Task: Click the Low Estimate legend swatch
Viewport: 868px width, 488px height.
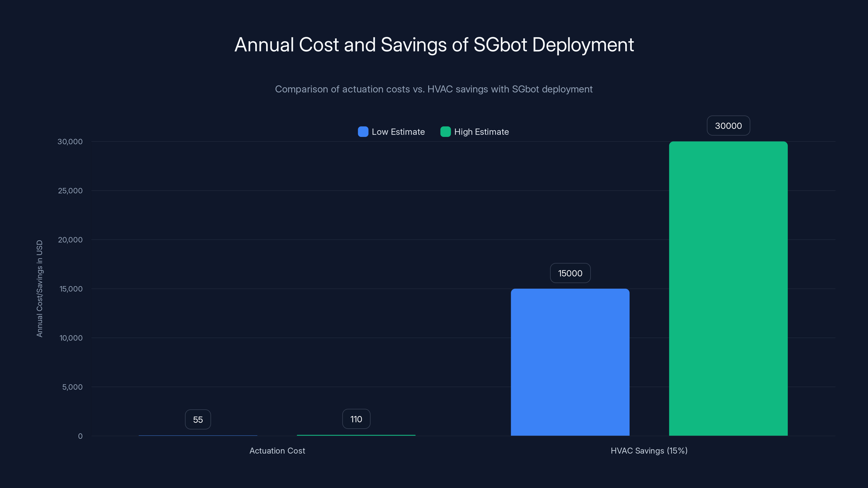Action: pyautogui.click(x=363, y=132)
